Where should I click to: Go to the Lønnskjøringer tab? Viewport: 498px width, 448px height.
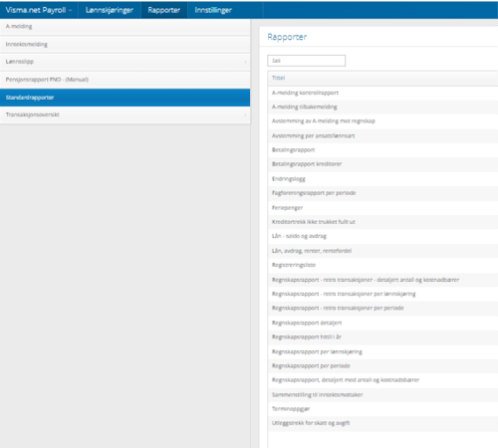(110, 10)
